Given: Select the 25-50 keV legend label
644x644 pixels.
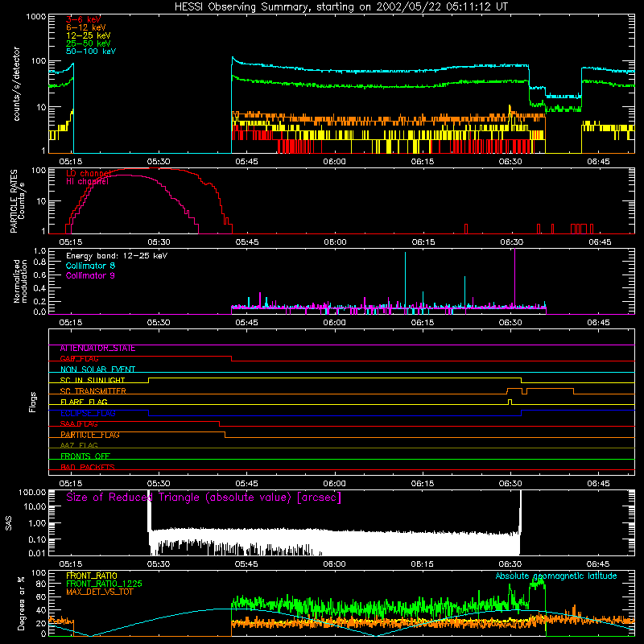Looking at the screenshot, I should [89, 43].
